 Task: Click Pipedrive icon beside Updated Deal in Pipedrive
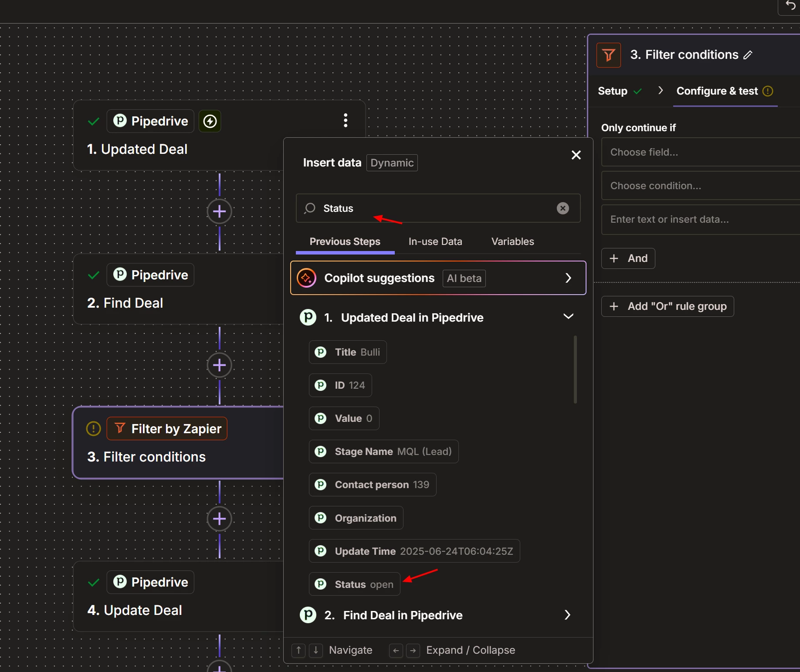coord(308,317)
